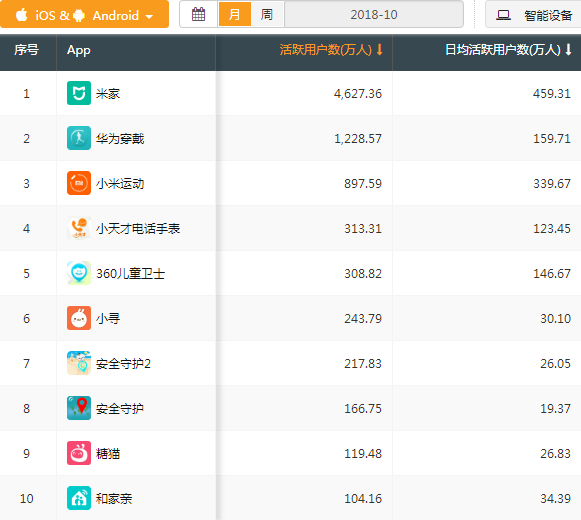Click the laptop icon beside 智能设备

point(504,15)
